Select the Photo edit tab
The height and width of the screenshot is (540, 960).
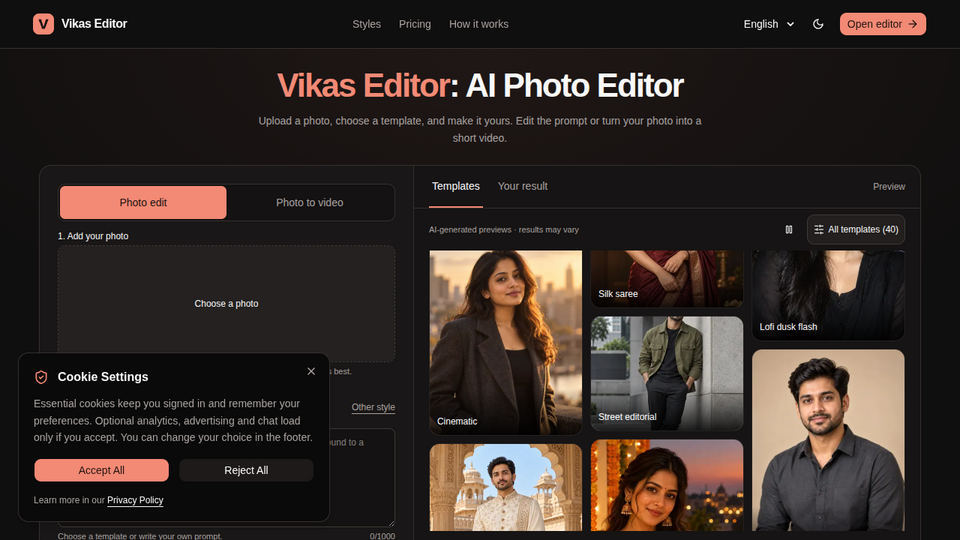143,202
